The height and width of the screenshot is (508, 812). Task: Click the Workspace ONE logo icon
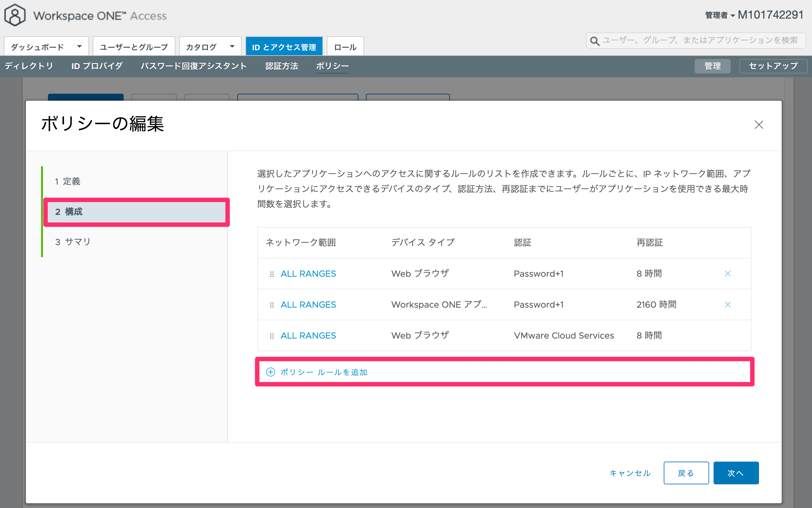click(x=15, y=15)
